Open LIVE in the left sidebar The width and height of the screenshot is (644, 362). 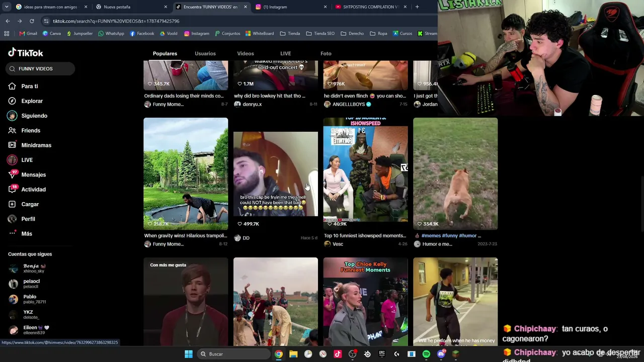27,160
